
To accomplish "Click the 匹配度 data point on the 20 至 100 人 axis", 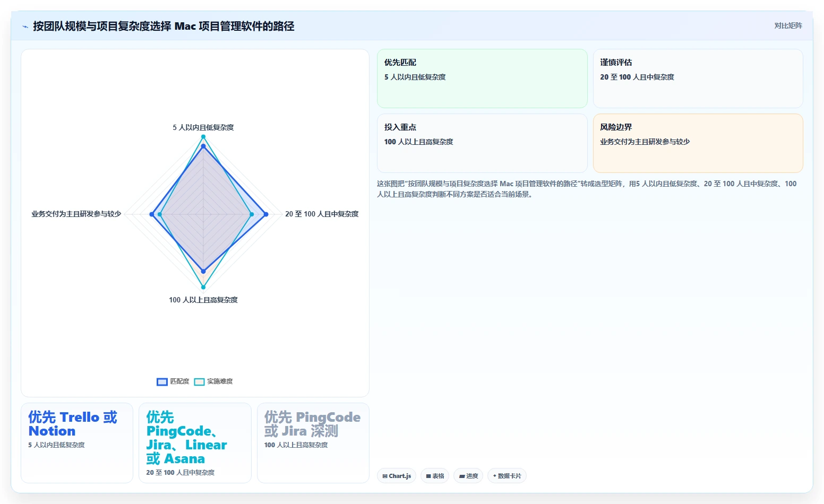I will 266,214.
